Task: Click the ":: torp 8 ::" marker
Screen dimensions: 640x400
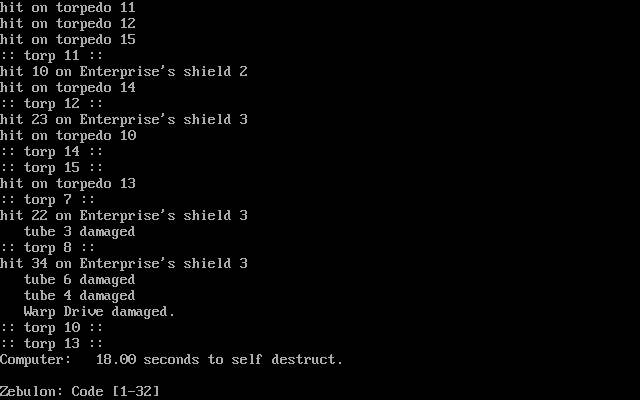Action: click(x=47, y=247)
